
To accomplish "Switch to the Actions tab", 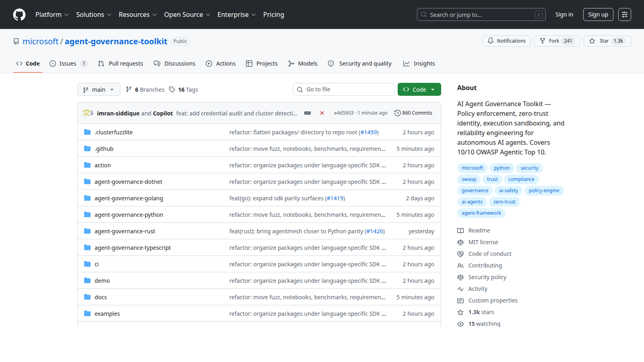I will pyautogui.click(x=221, y=64).
